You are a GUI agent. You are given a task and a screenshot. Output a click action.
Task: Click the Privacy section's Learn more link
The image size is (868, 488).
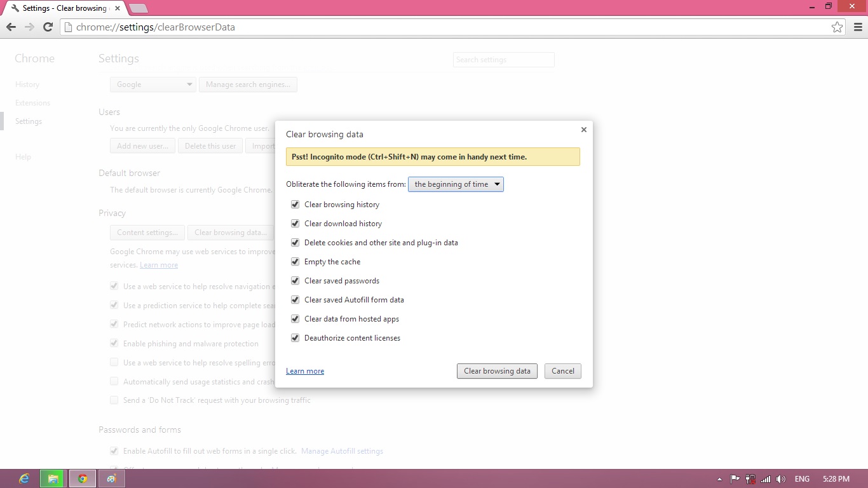(159, 265)
